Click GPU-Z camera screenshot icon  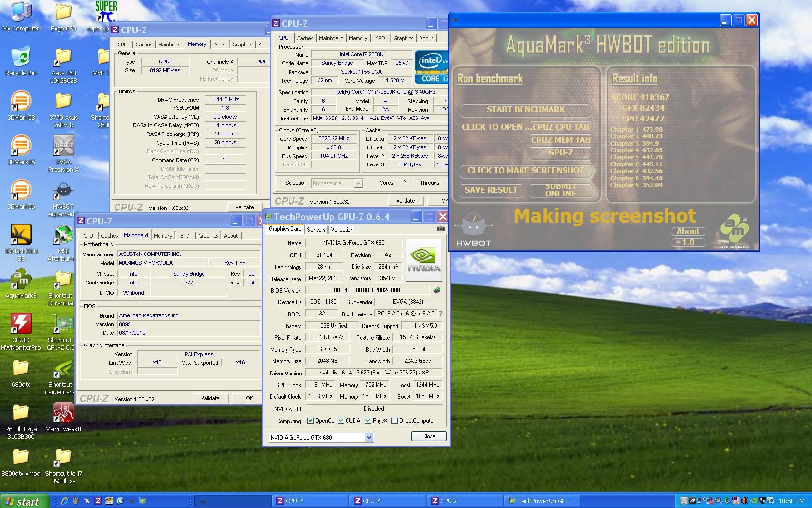tap(441, 229)
